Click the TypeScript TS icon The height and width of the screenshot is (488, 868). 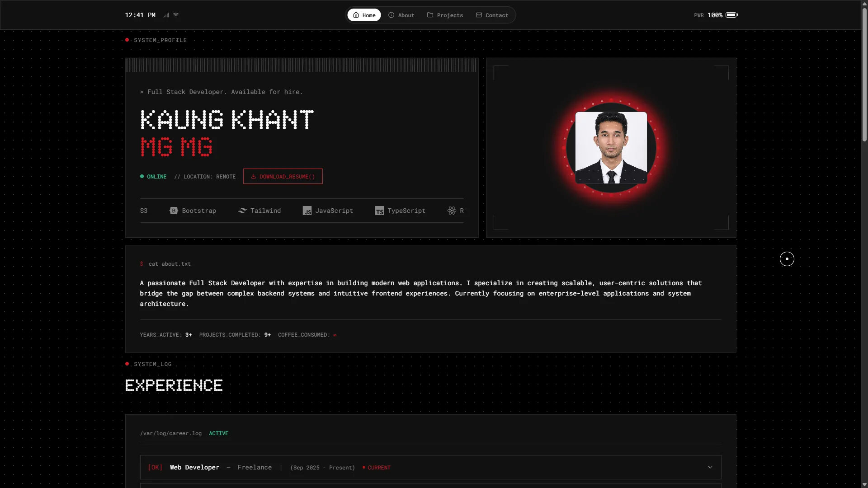[379, 211]
